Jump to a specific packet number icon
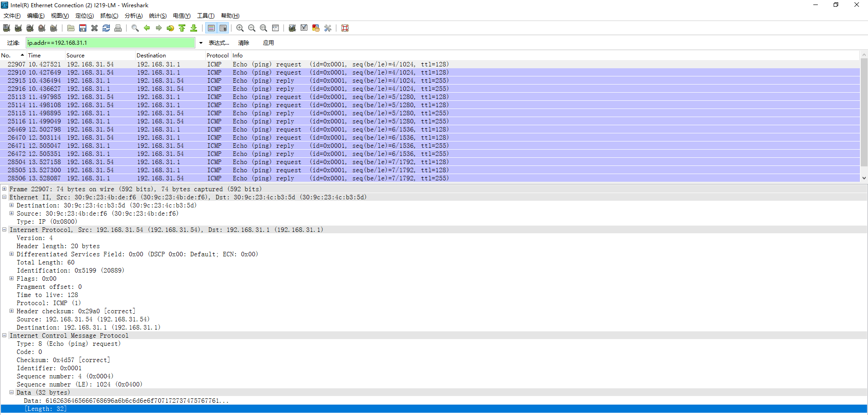This screenshot has width=868, height=415. point(170,28)
